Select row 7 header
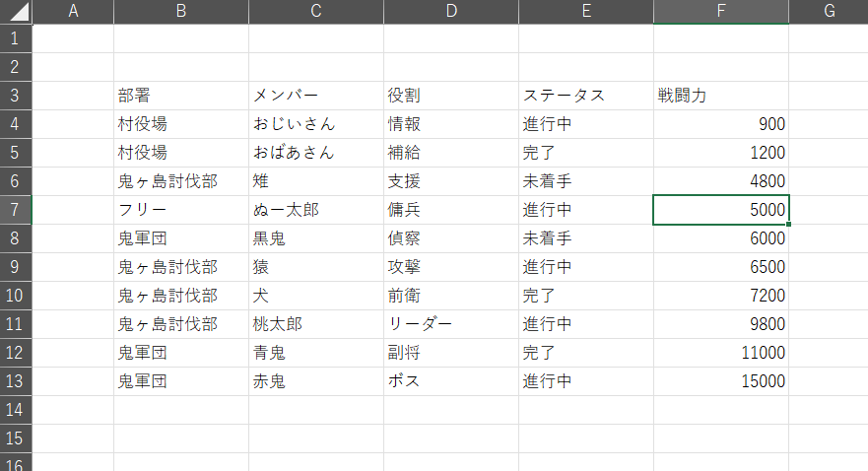This screenshot has height=471, width=868. point(16,210)
